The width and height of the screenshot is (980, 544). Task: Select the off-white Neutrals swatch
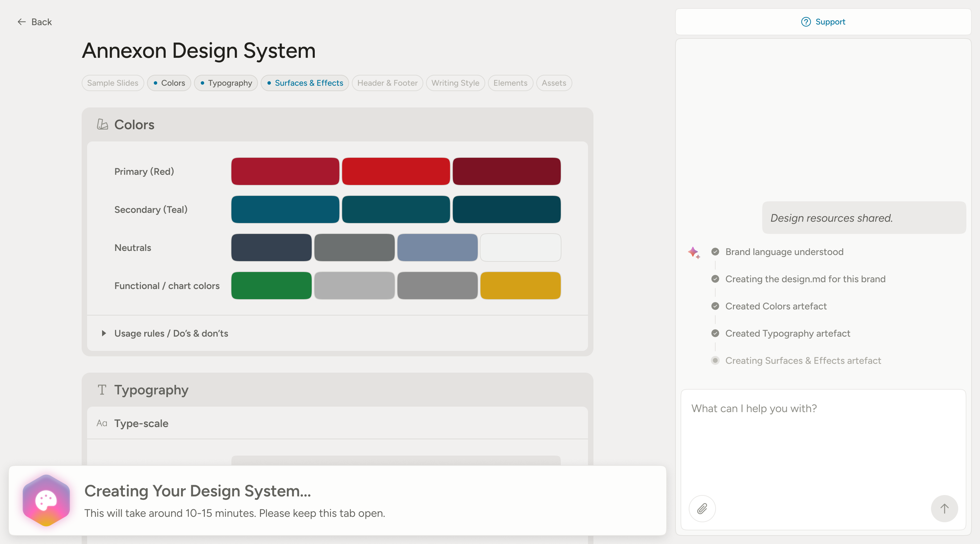tap(520, 248)
